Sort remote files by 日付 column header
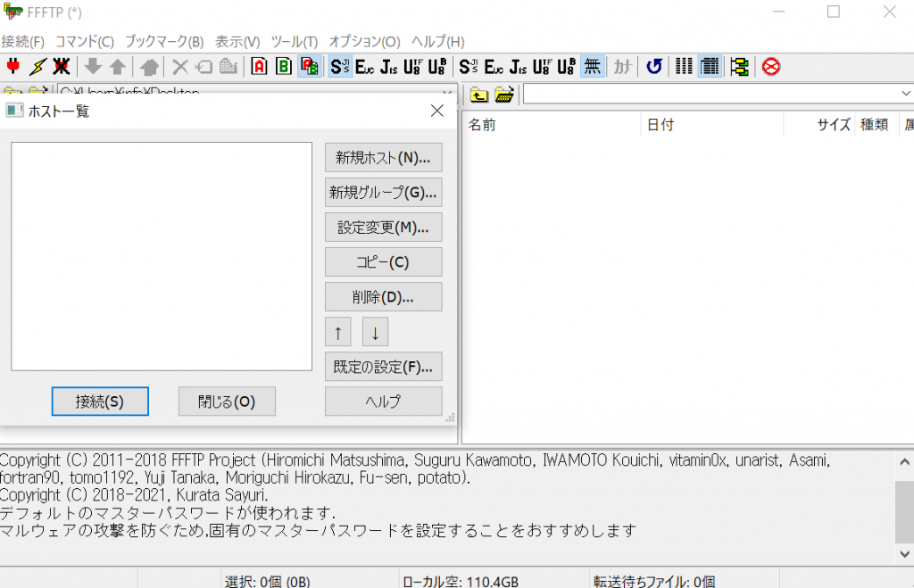The image size is (914, 588). point(711,125)
